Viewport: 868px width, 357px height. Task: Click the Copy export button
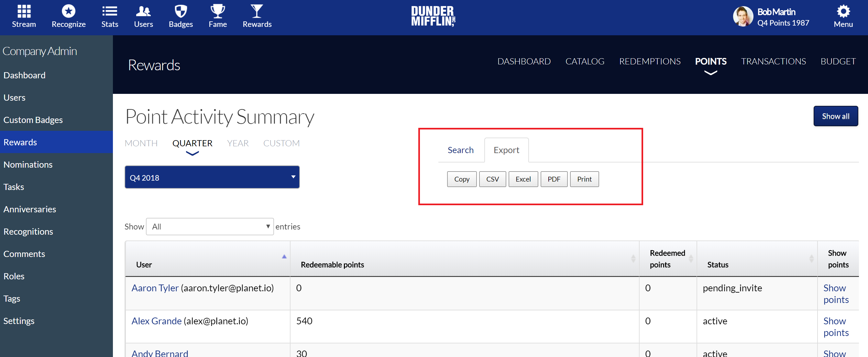(462, 179)
